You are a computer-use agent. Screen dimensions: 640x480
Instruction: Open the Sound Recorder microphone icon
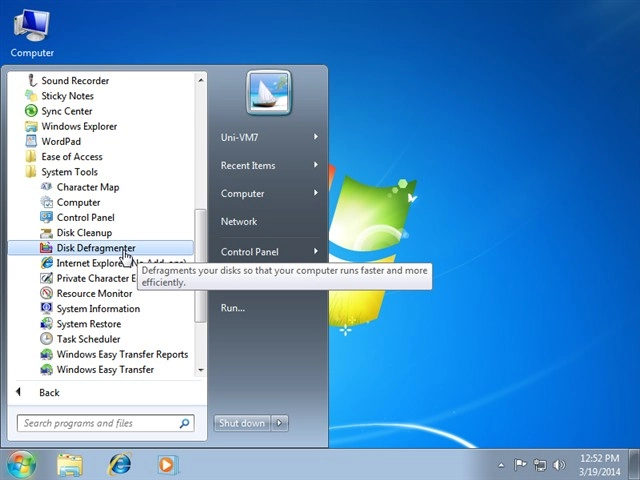[x=31, y=80]
